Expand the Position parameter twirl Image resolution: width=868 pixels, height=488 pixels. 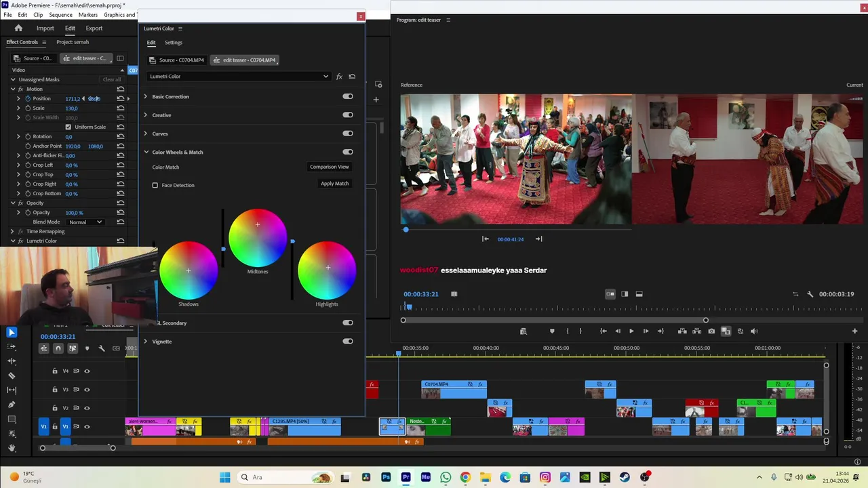click(18, 99)
